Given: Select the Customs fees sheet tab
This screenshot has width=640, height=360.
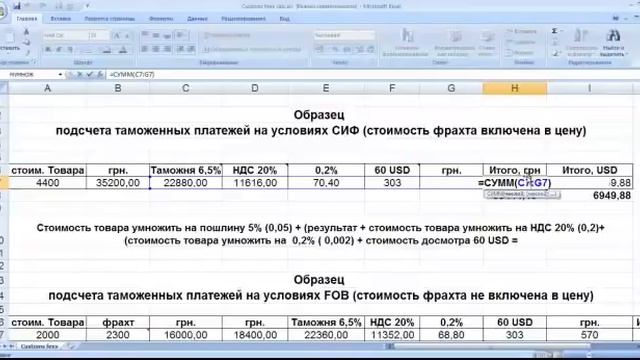Looking at the screenshot, I should point(39,346).
